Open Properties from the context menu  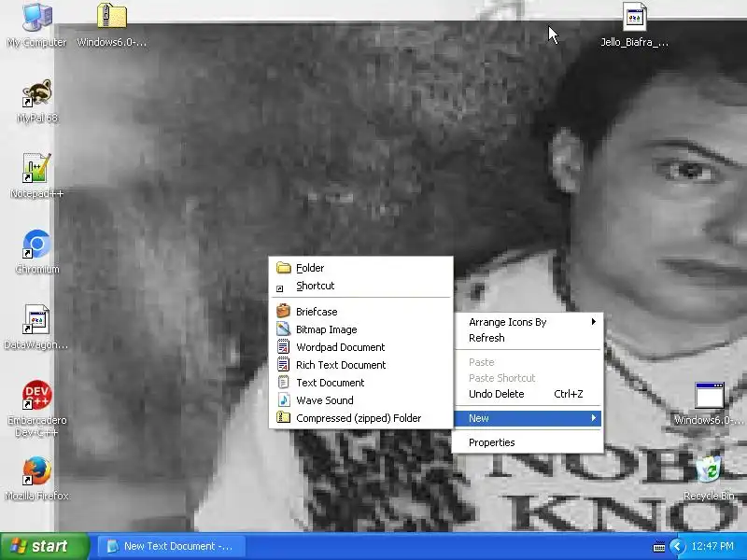point(528,442)
